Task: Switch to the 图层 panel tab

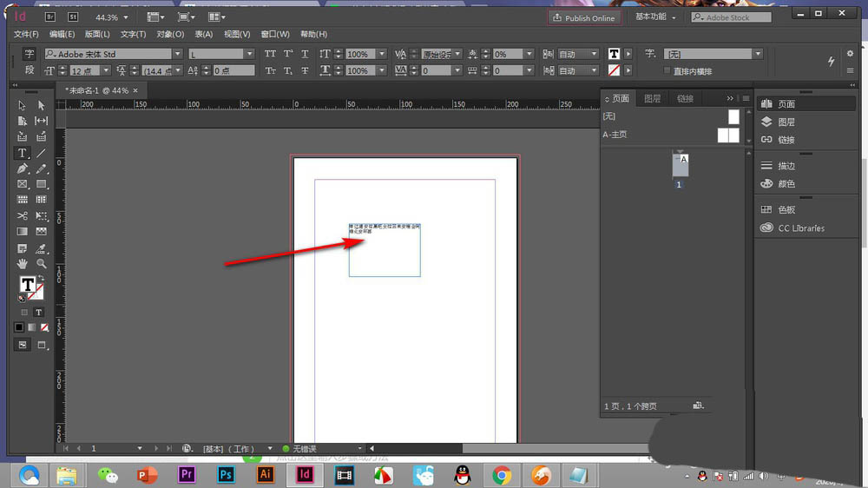Action: click(652, 99)
